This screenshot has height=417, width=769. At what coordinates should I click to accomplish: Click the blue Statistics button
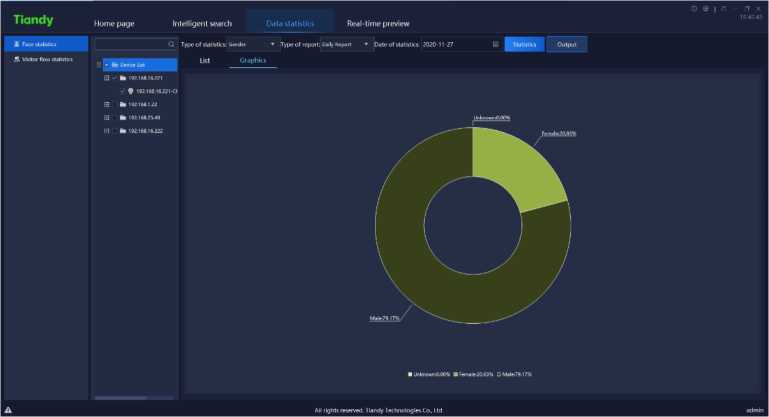pyautogui.click(x=524, y=44)
